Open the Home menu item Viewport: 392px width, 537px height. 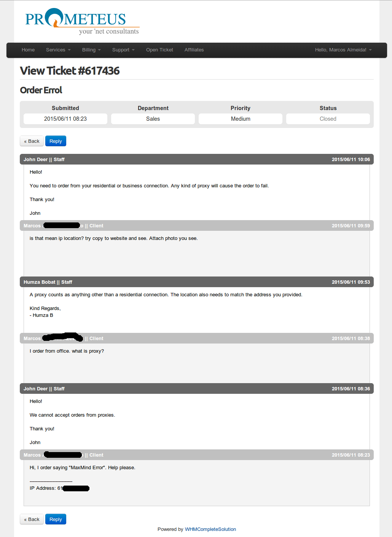(28, 50)
